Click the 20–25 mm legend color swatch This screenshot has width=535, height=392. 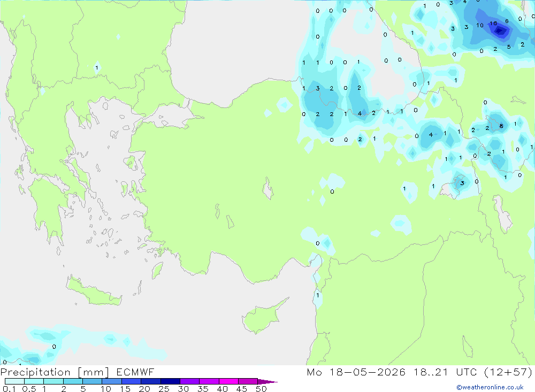pyautogui.click(x=151, y=381)
